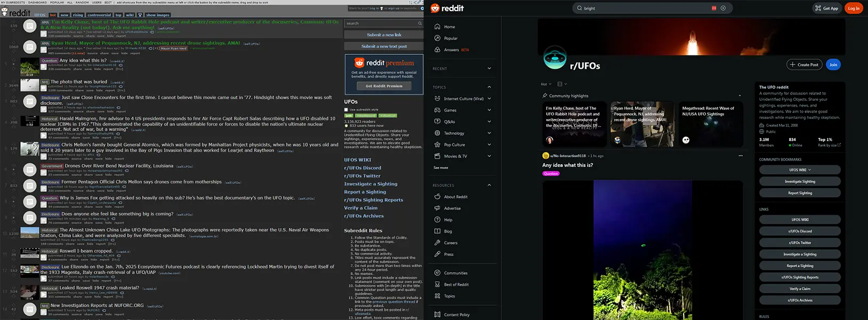868x320 pixels.
Task: Click the Home icon in the new Reddit sidebar
Action: [437, 27]
